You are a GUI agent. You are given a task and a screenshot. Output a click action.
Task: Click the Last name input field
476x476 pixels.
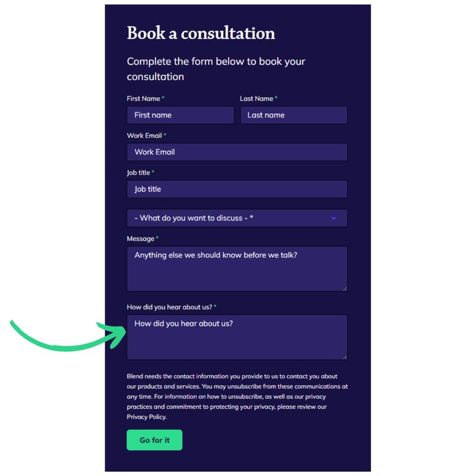(x=294, y=115)
